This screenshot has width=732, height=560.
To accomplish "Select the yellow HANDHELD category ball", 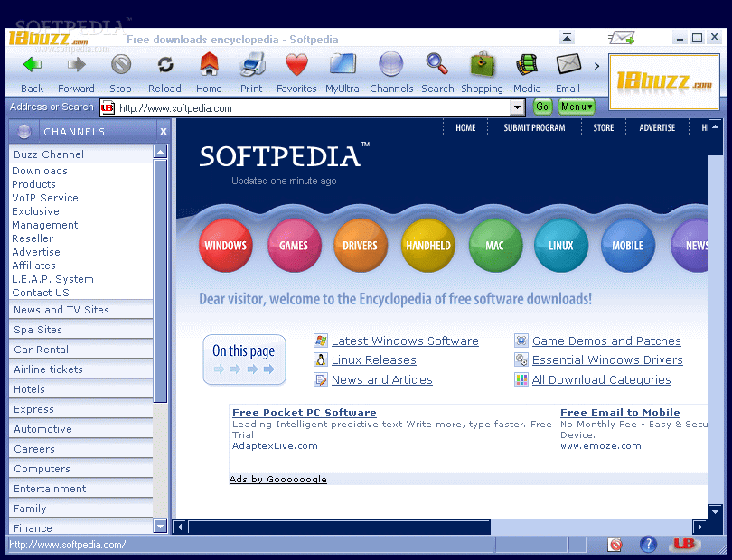I will point(428,246).
